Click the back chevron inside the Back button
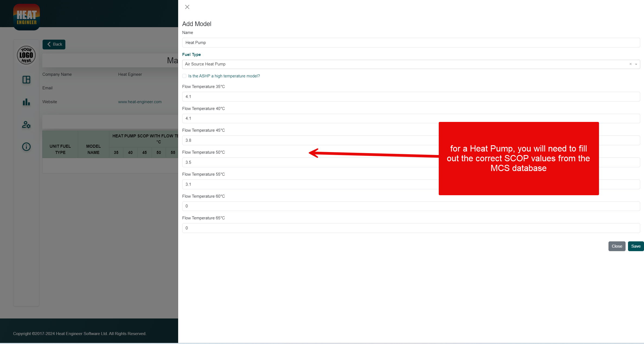The width and height of the screenshot is (644, 344). click(x=49, y=44)
